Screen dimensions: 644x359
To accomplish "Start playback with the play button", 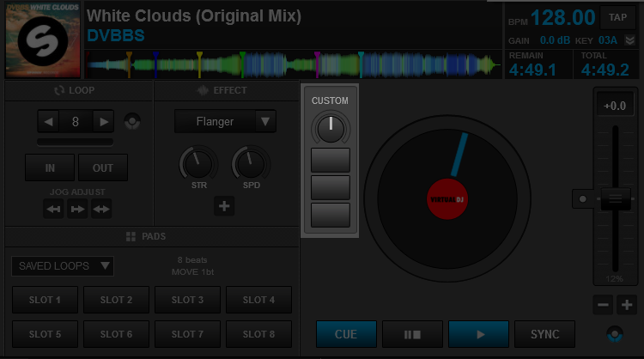I will point(478,334).
